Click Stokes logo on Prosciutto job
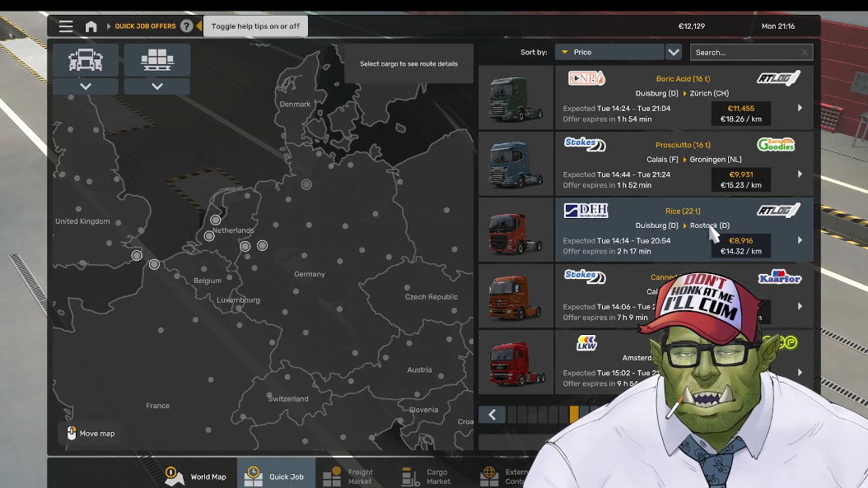Viewport: 868px width, 488px height. point(586,144)
